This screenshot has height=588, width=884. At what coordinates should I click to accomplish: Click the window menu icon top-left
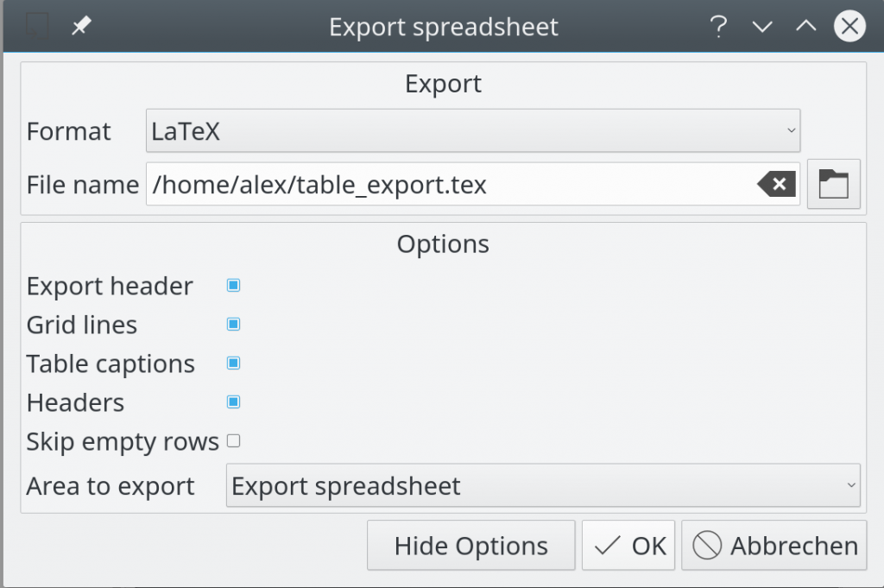(x=35, y=25)
